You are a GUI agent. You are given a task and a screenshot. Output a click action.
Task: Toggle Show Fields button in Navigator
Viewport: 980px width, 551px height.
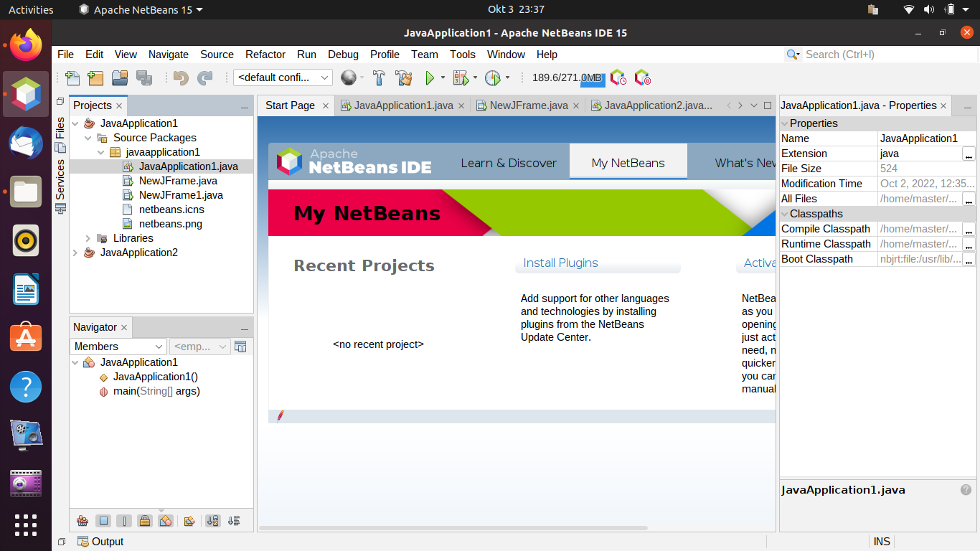click(x=103, y=521)
